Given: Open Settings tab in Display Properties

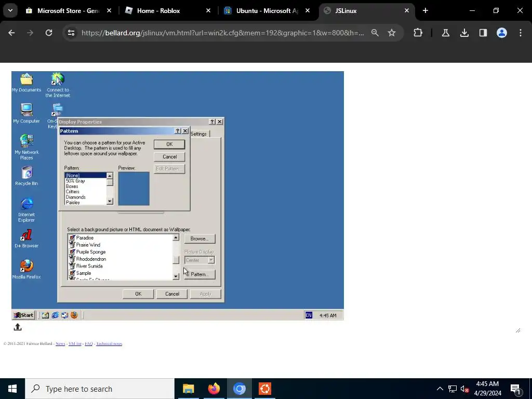Looking at the screenshot, I should pos(199,134).
